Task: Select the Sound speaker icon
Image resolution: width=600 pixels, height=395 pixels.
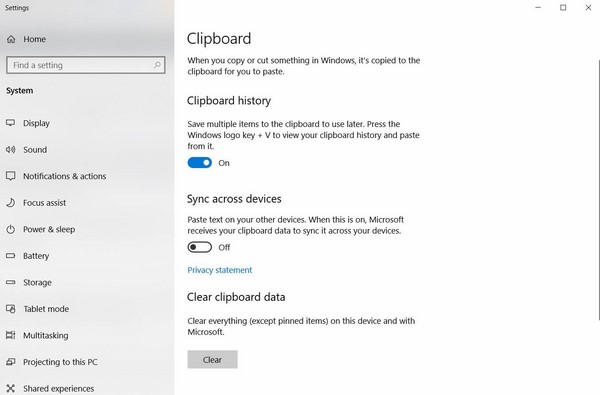Action: tap(11, 150)
